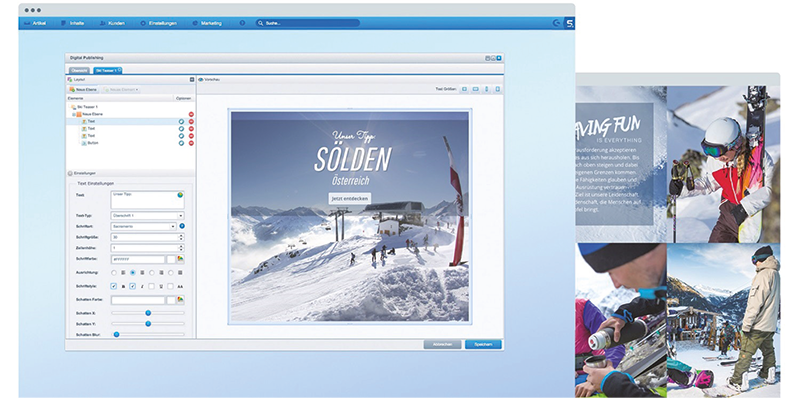Click blue option icon of second Text row
Image resolution: width=800 pixels, height=398 pixels.
coord(181,129)
